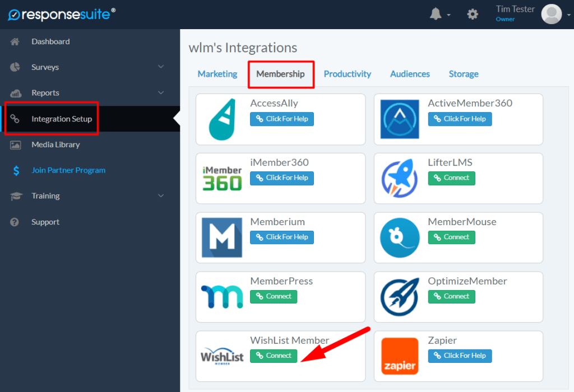
Task: Connect the WishList Member integration
Action: [274, 356]
